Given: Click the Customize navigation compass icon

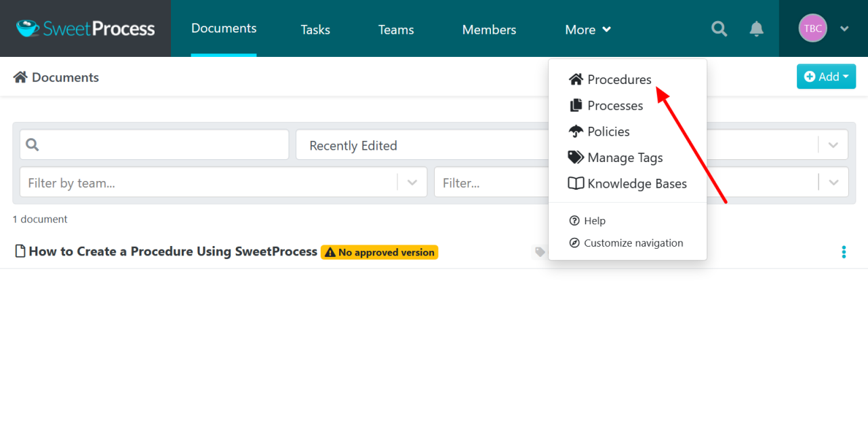Looking at the screenshot, I should tap(574, 243).
